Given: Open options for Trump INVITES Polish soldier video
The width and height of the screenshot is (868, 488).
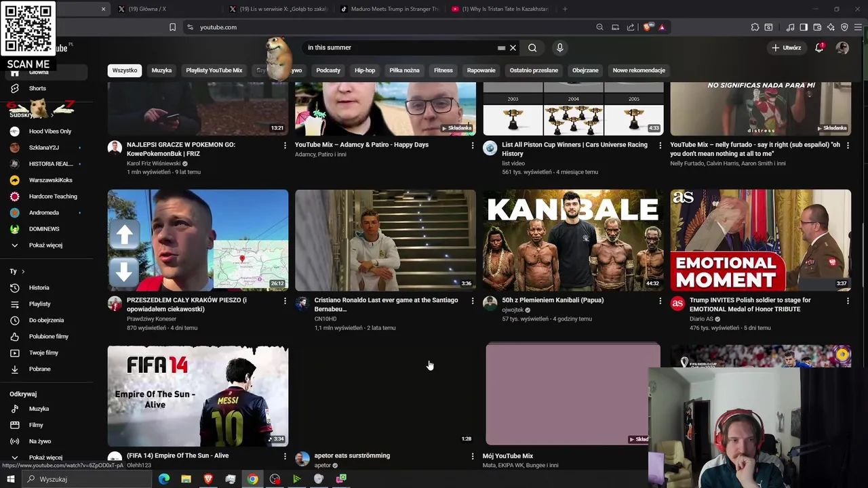Looking at the screenshot, I should pos(848,301).
